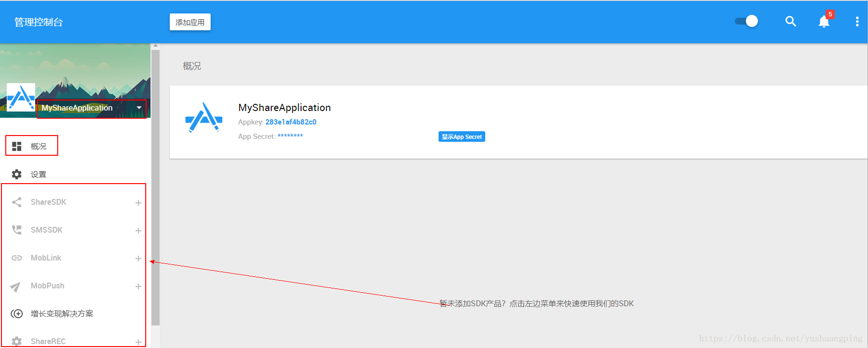Toggle the switch in the top bar

(x=746, y=21)
